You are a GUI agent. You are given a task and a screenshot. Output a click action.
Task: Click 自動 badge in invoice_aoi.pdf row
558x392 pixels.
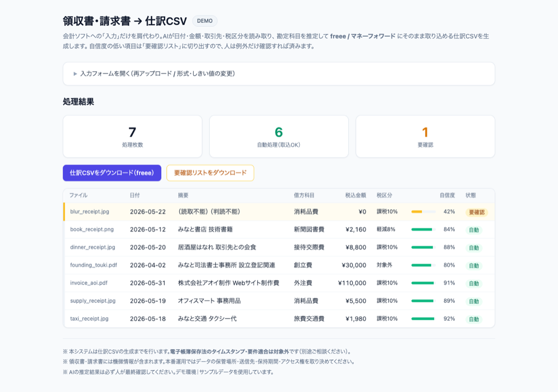tap(474, 283)
